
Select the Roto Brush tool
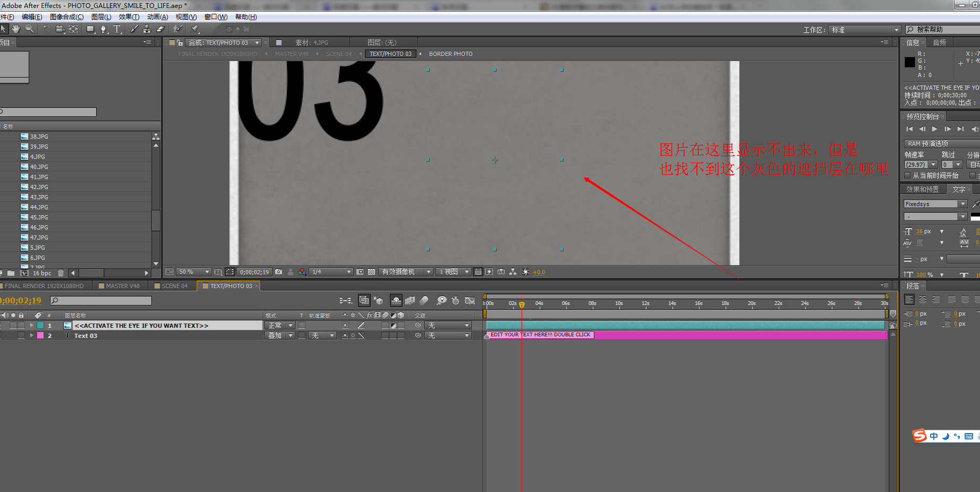(x=177, y=29)
